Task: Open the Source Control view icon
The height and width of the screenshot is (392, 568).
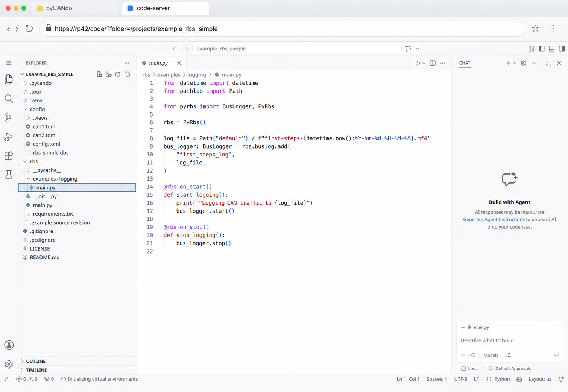Action: pyautogui.click(x=9, y=117)
